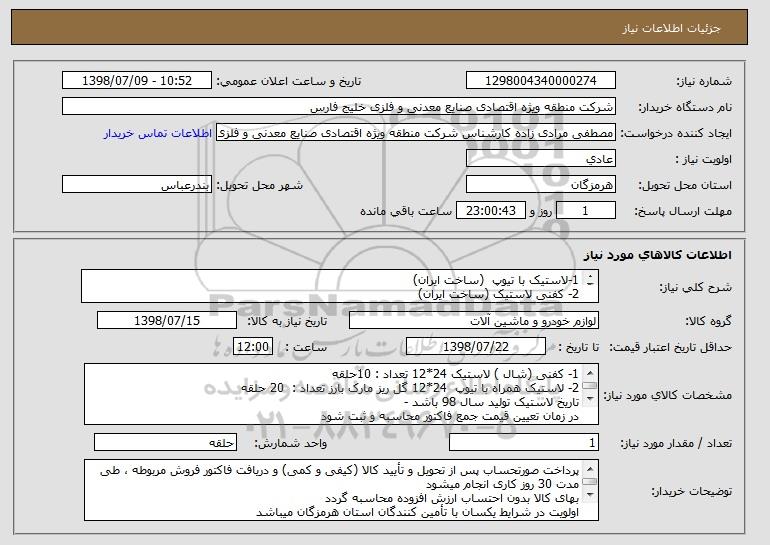The image size is (770, 545).
Task: Click the label تعداد / مقدار مورد نیاز
Action: pos(676,443)
